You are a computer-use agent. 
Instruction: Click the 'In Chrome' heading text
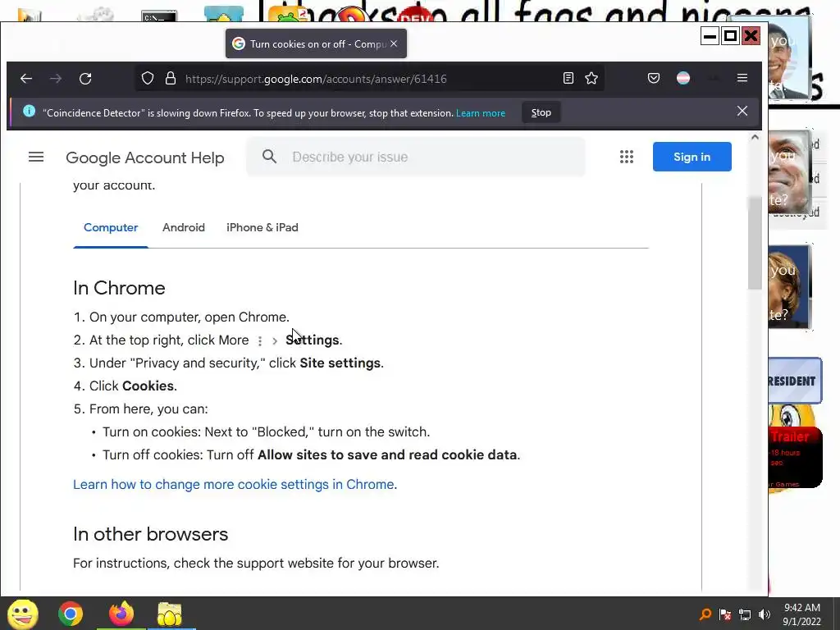(119, 288)
